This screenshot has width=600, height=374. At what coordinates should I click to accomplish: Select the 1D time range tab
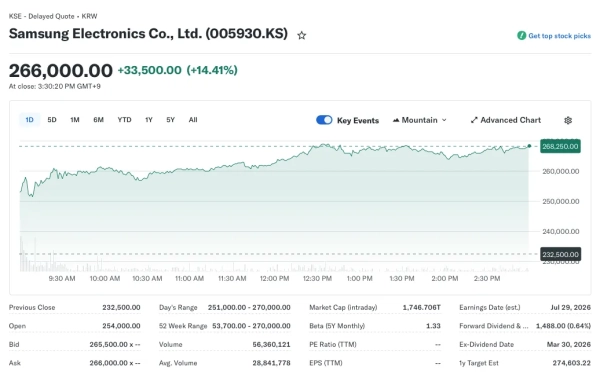(29, 120)
